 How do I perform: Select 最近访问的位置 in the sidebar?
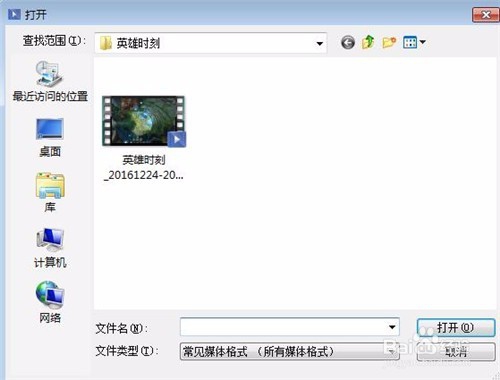[x=50, y=81]
